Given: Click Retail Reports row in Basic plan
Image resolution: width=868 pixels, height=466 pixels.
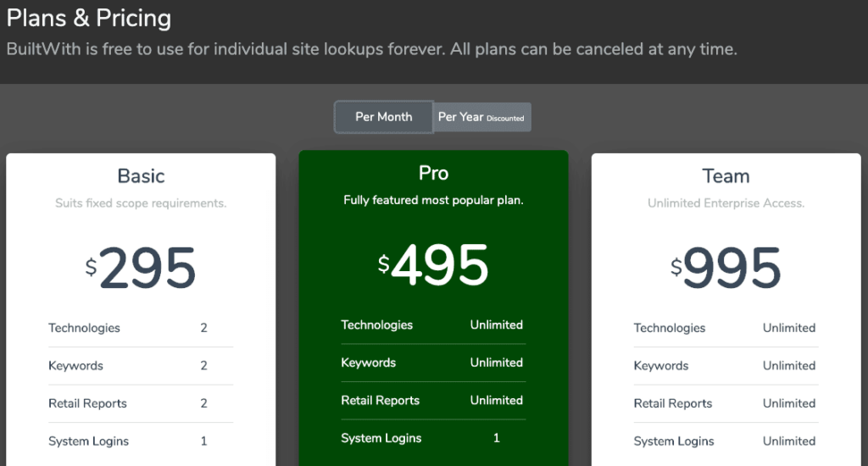Looking at the screenshot, I should click(141, 403).
